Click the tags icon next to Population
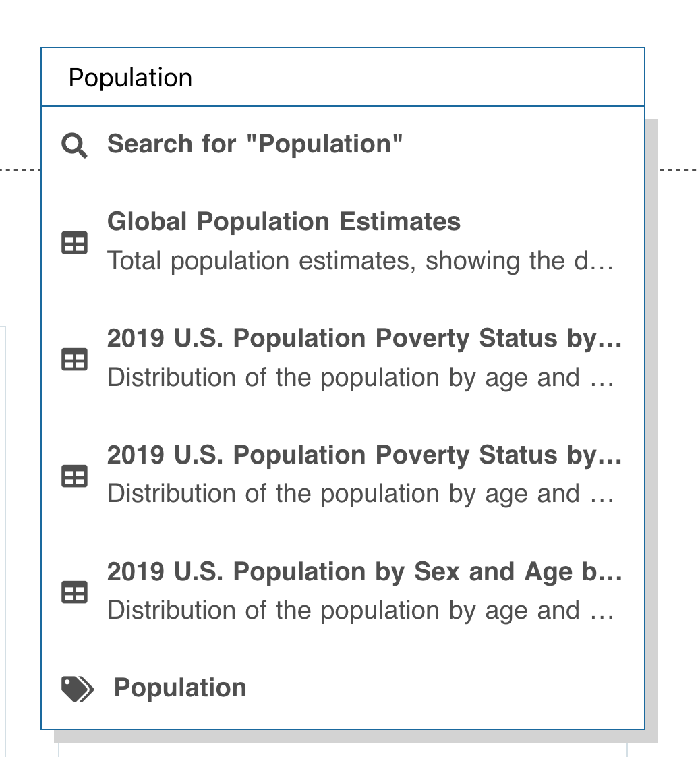The width and height of the screenshot is (700, 757). tap(77, 689)
